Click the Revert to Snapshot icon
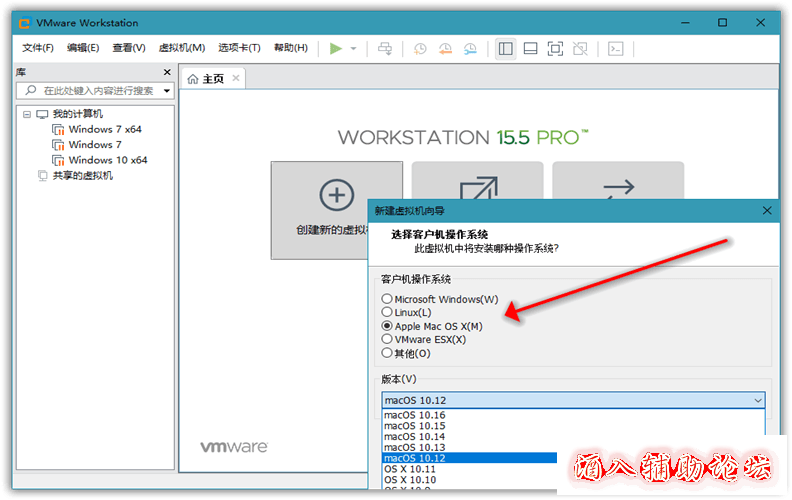 (445, 48)
